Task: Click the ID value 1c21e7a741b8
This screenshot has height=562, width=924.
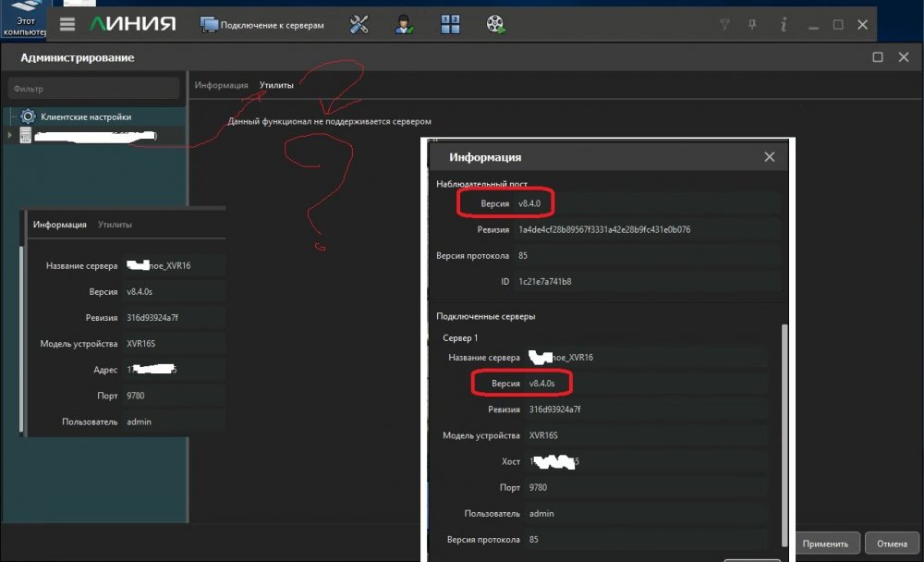Action: coord(544,281)
